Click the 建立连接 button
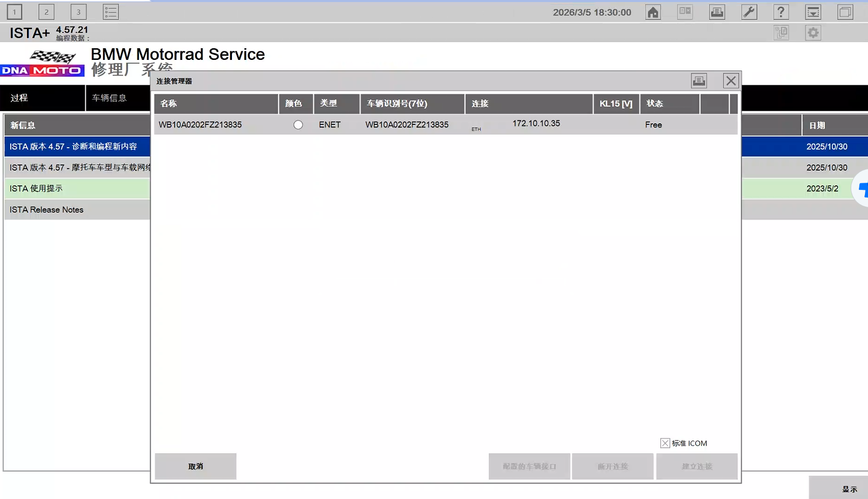 click(x=696, y=466)
